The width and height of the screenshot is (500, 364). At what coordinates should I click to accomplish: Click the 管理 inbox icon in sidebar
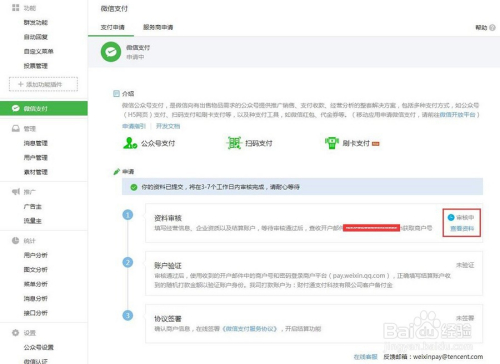point(16,129)
